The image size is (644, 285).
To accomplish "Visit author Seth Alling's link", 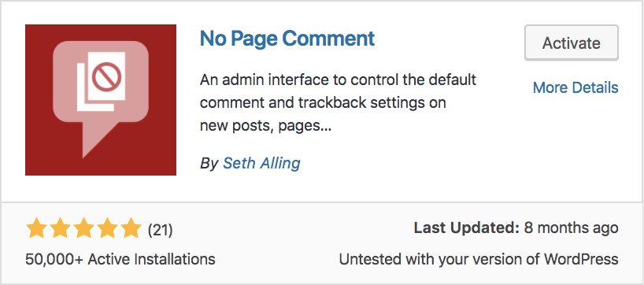I will coord(261,163).
